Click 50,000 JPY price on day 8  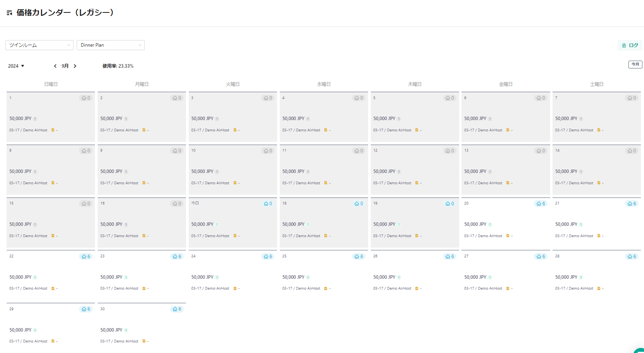pyautogui.click(x=21, y=171)
